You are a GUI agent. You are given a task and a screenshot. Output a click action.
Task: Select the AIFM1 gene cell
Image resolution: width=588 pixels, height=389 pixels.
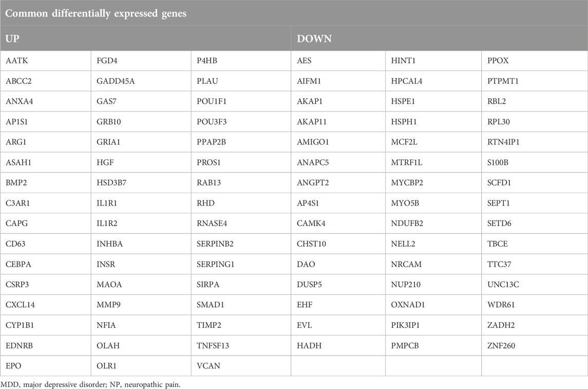pyautogui.click(x=338, y=81)
